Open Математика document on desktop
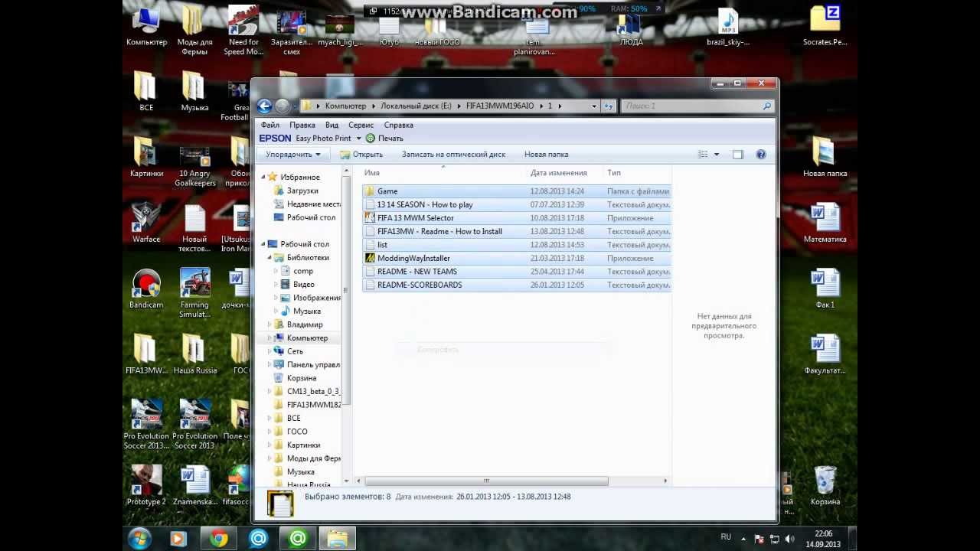This screenshot has height=551, width=980. pos(825,223)
